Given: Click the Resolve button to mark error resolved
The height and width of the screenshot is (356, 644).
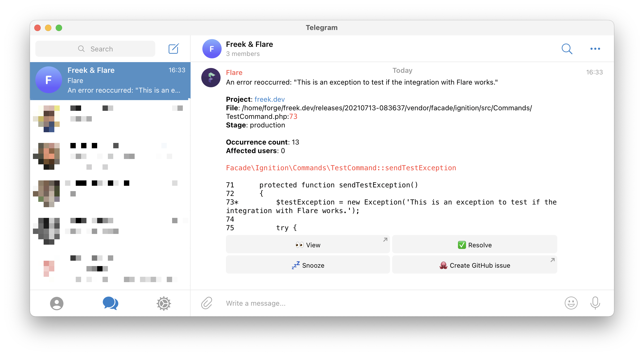Looking at the screenshot, I should tap(475, 244).
